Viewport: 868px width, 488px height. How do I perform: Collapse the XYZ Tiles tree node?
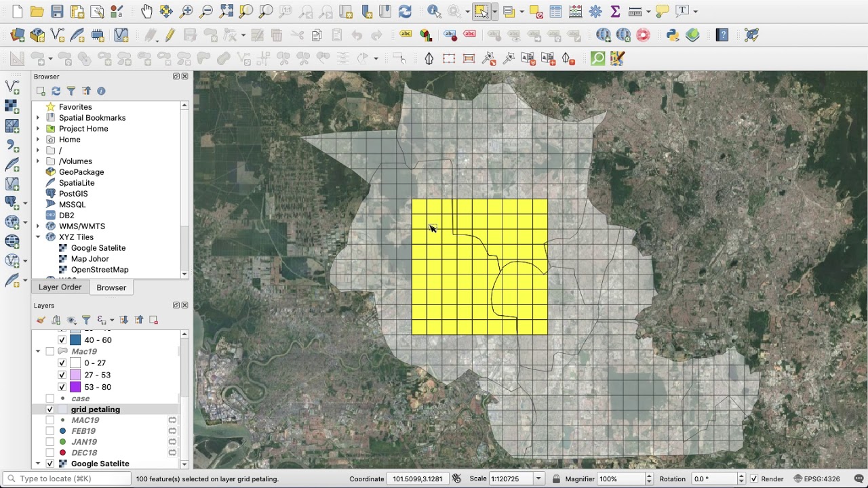(x=38, y=237)
